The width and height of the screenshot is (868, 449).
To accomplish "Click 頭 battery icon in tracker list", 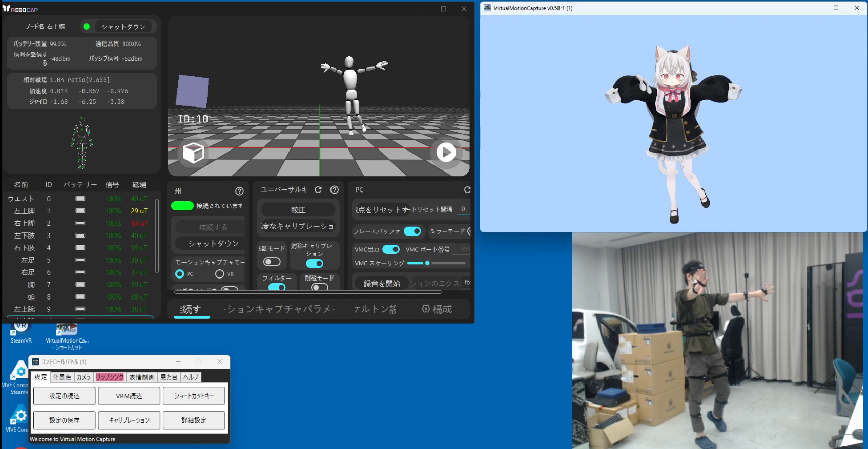I will pos(80,297).
